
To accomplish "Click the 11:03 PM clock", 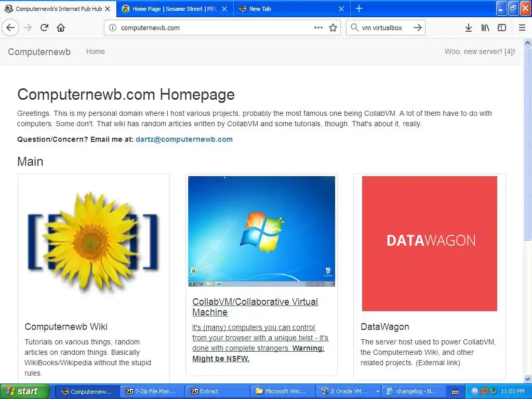I will point(513,391).
